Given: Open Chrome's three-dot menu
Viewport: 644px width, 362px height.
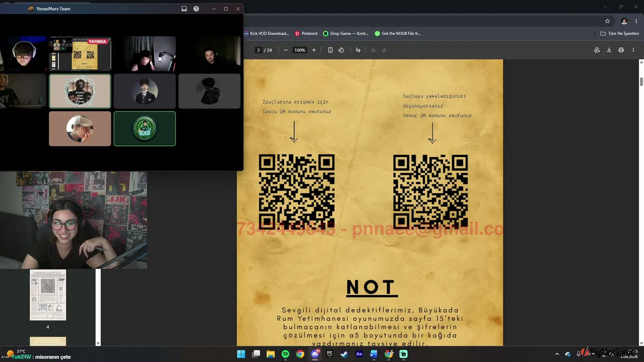Looking at the screenshot, I should tap(636, 21).
